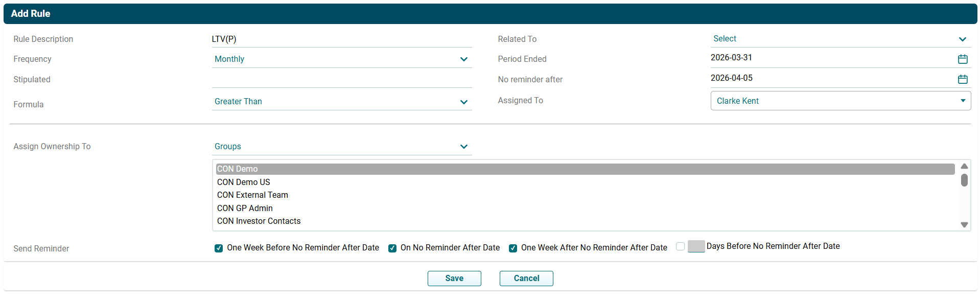Toggle One Week Before reminder checkbox
Viewport: 980px width, 301px height.
219,248
